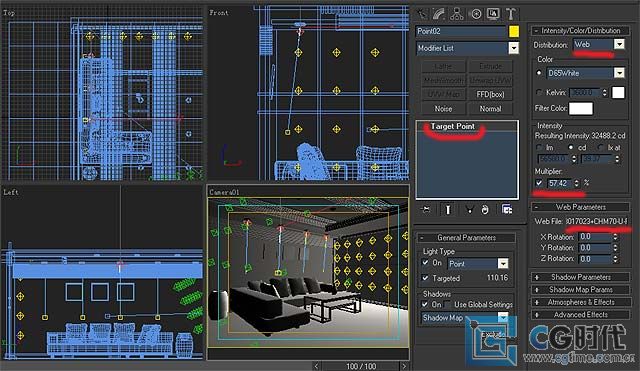The image size is (640, 371).
Task: Click the white Filter Color swatch
Action: 581,108
